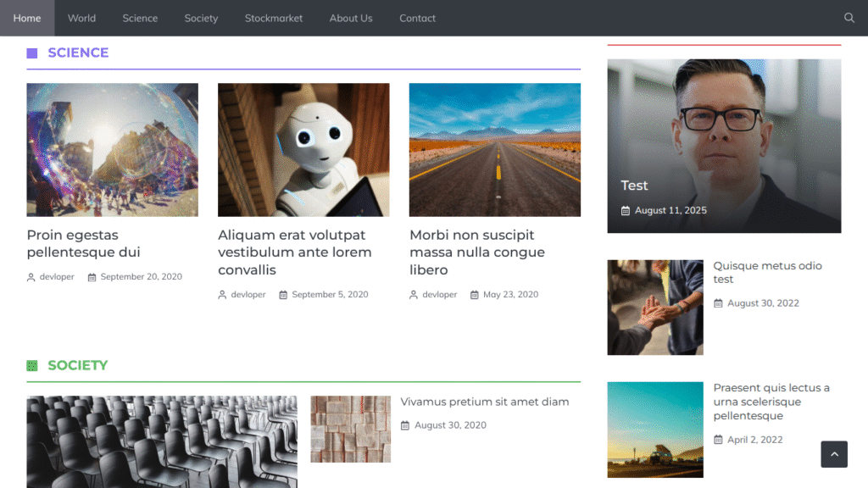Open Praesent quis lectus a urna post
The height and width of the screenshot is (488, 868).
771,402
